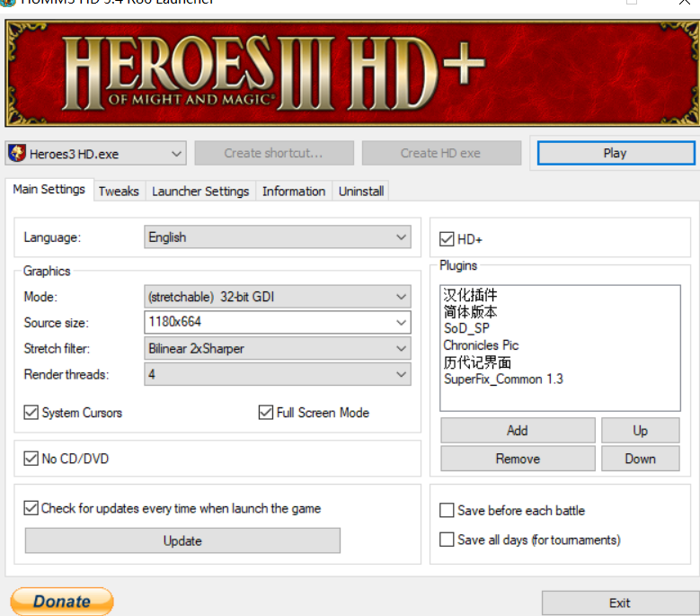
Task: Open the Uninstall tab
Action: [x=361, y=192]
